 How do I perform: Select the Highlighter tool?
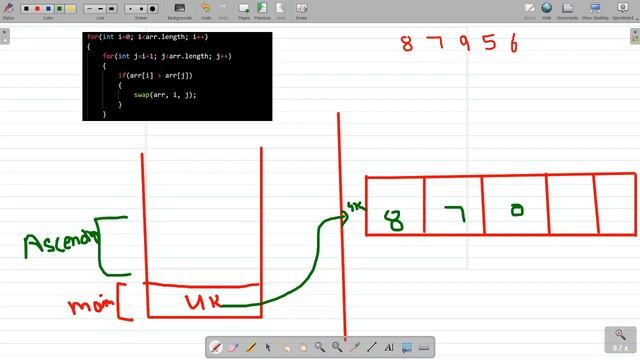251,347
